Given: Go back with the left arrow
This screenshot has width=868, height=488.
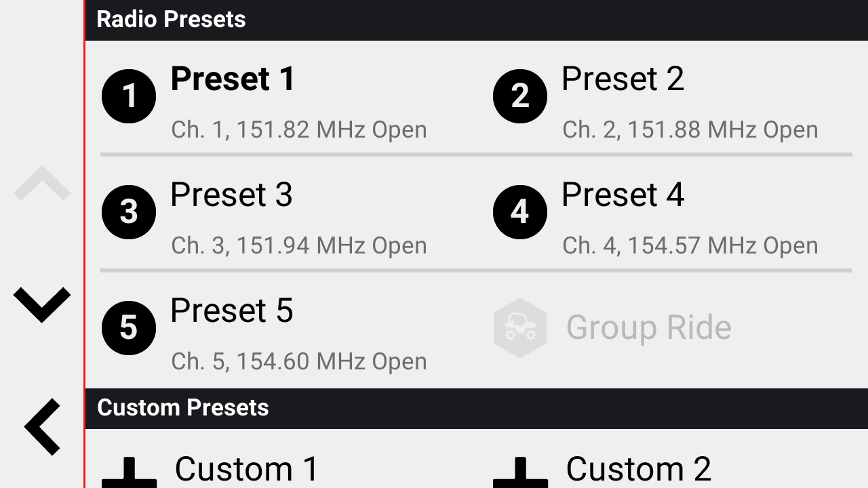Looking at the screenshot, I should click(43, 427).
